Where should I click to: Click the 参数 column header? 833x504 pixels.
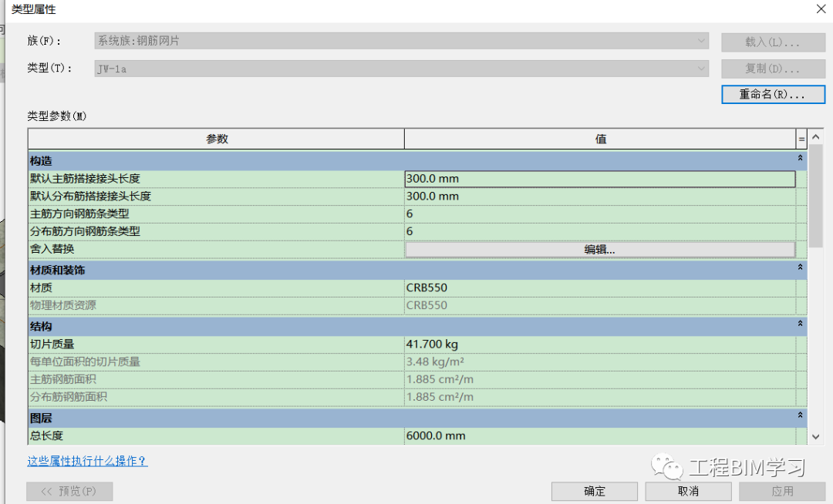[216, 139]
